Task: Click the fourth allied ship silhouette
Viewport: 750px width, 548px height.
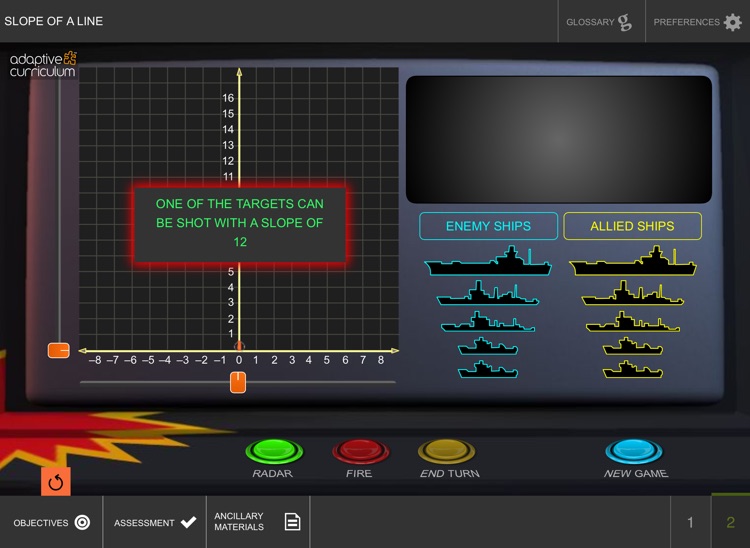Action: 632,346
